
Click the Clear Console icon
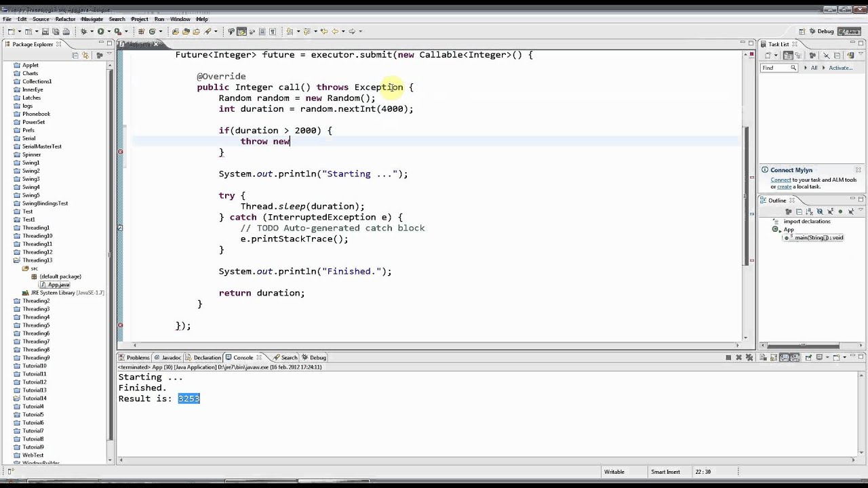click(764, 357)
